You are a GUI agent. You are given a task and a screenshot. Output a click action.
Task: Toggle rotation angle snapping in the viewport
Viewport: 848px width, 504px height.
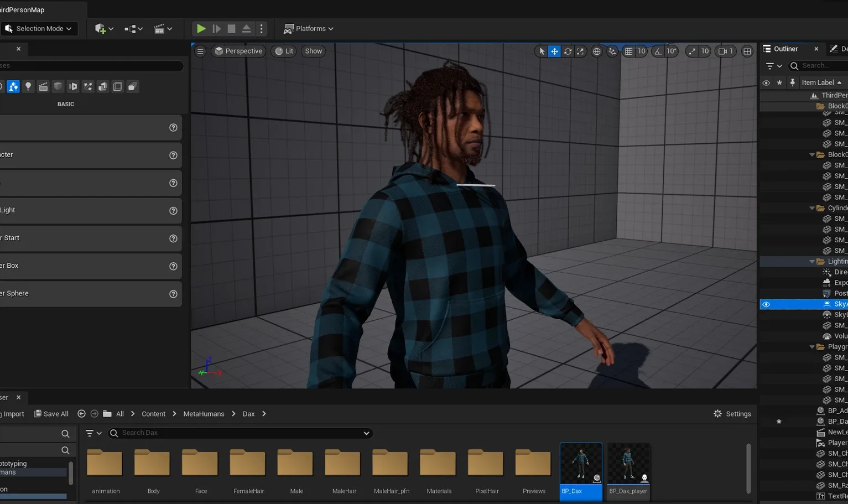658,51
